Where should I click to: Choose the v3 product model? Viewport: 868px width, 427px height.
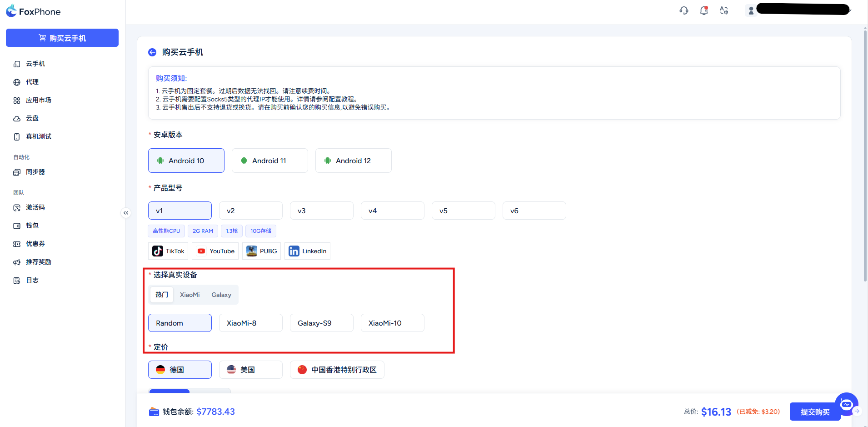point(321,211)
